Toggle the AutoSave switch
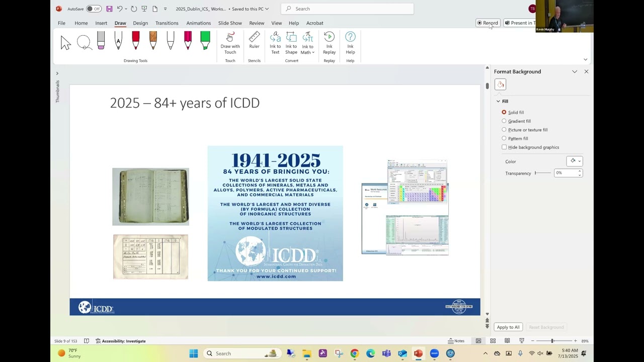The width and height of the screenshot is (644, 362). (x=94, y=9)
